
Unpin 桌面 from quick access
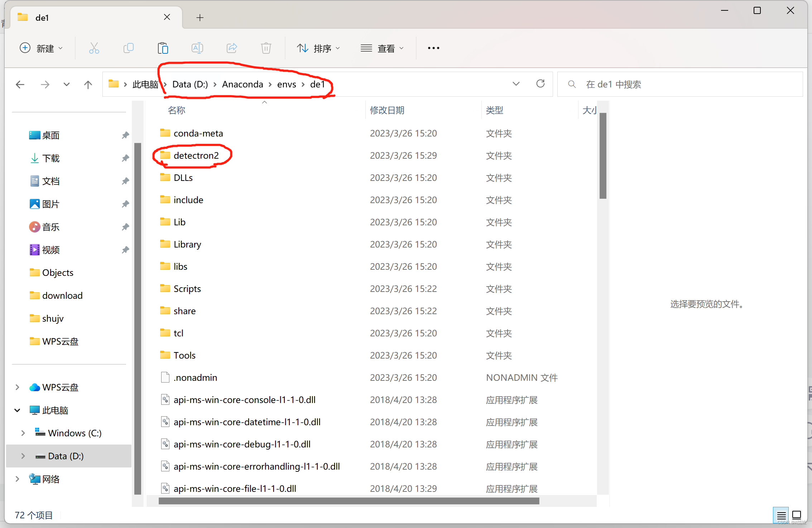pos(125,135)
